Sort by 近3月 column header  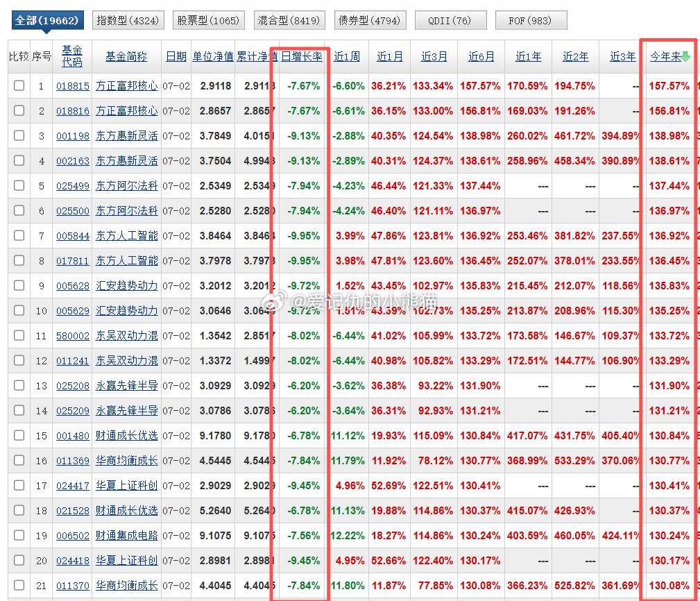pyautogui.click(x=434, y=57)
